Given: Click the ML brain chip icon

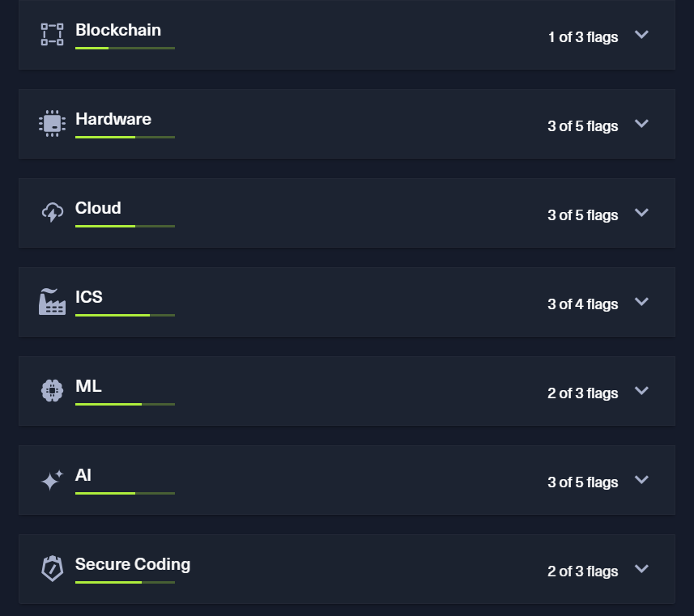Looking at the screenshot, I should click(52, 391).
